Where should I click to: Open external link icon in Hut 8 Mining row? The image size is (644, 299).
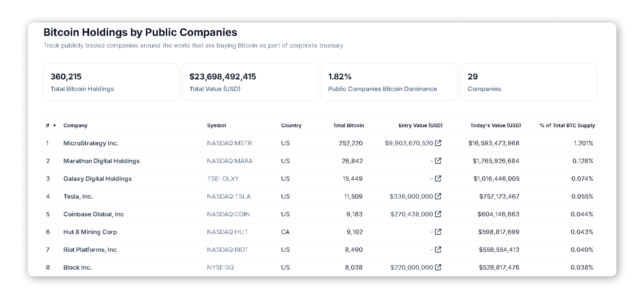click(438, 232)
